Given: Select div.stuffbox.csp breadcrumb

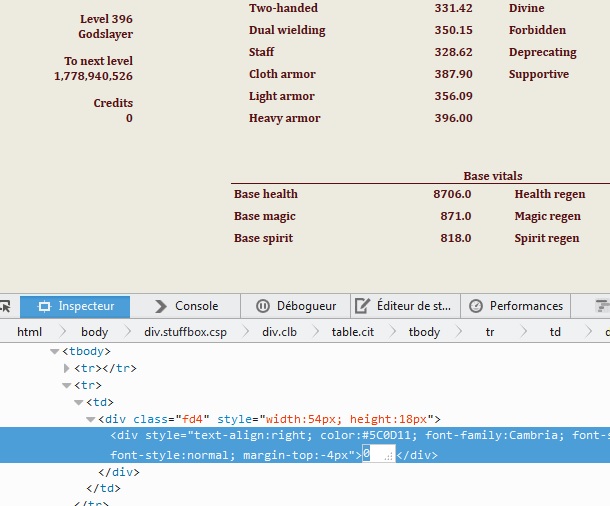Looking at the screenshot, I should 185,332.
